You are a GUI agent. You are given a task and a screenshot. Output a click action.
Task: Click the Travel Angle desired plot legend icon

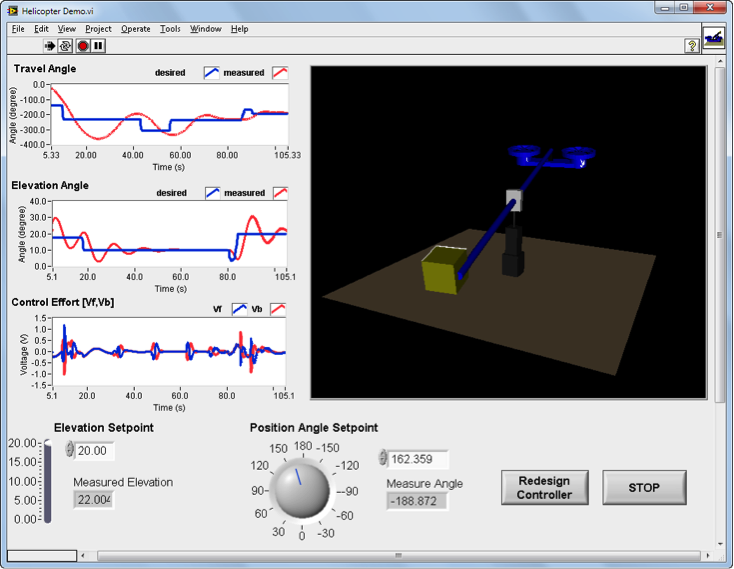pos(213,73)
